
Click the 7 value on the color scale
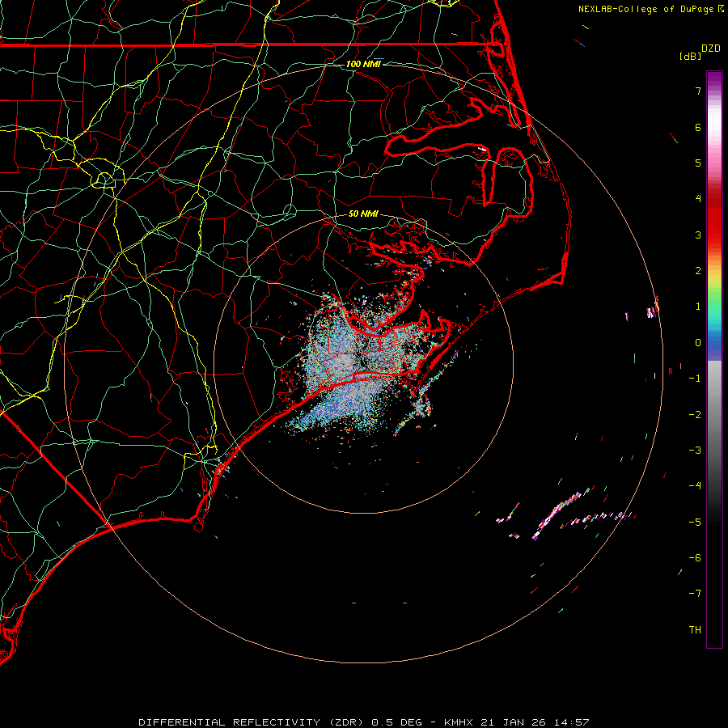click(698, 91)
